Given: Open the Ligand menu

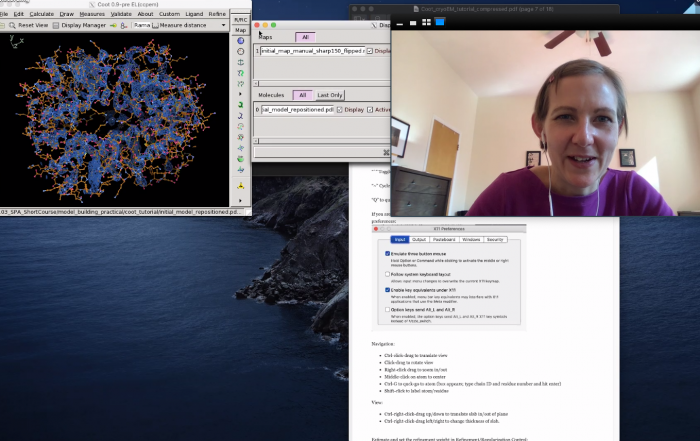Looking at the screenshot, I should click(194, 14).
